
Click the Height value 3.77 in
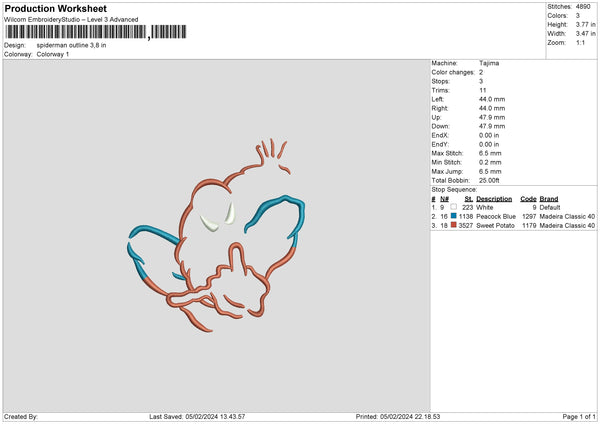[585, 24]
